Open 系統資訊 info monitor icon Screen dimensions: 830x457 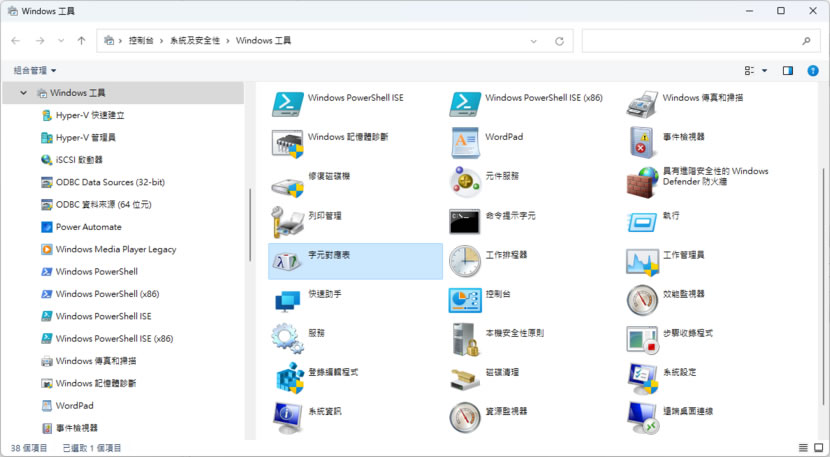tap(287, 418)
